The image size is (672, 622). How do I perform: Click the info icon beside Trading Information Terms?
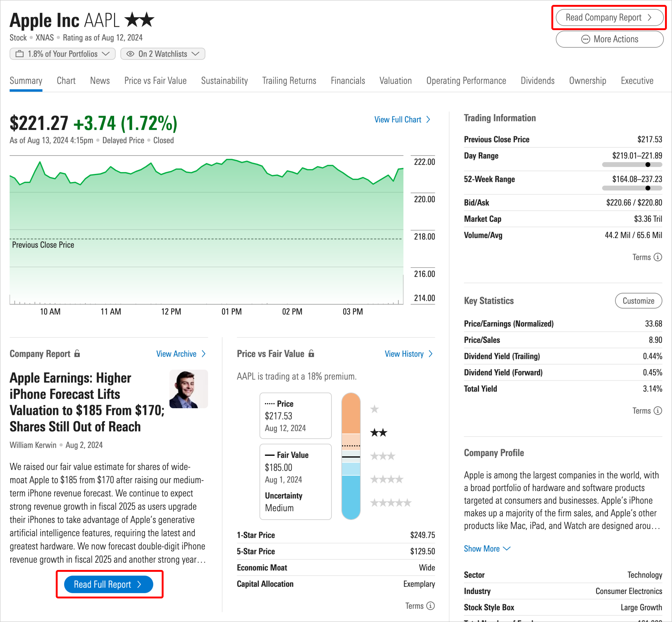click(x=658, y=257)
